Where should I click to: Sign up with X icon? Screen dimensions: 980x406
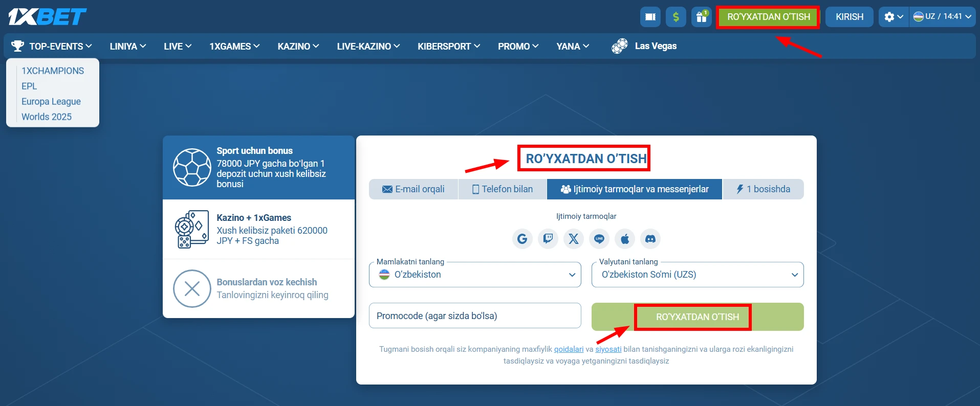pos(574,239)
